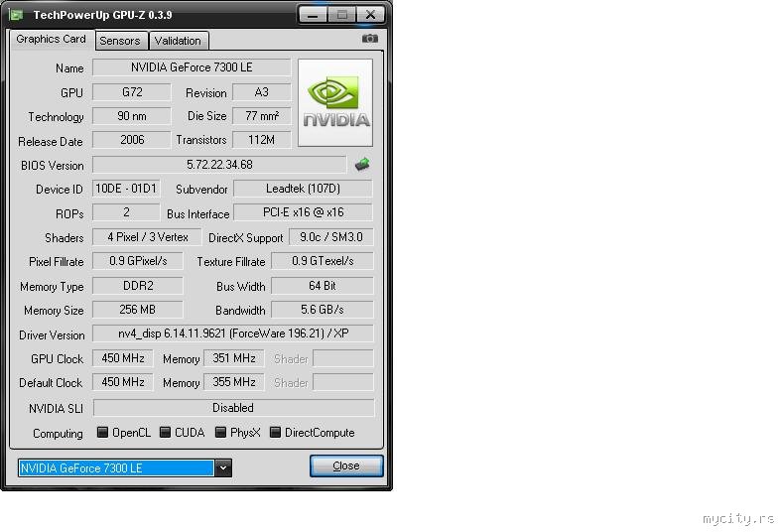Click the GPU-Z title bar app icon

(x=17, y=15)
